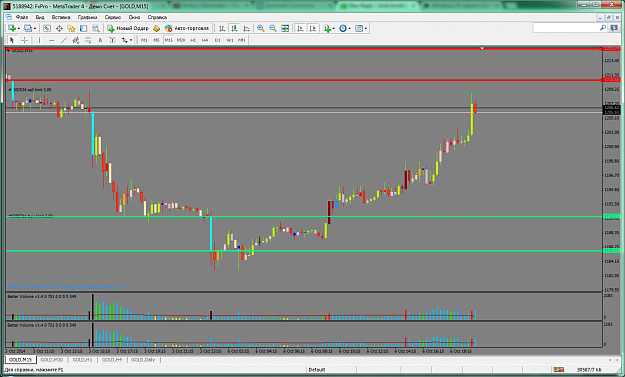Select the Text Label tool
This screenshot has width=625, height=377.
point(112,40)
